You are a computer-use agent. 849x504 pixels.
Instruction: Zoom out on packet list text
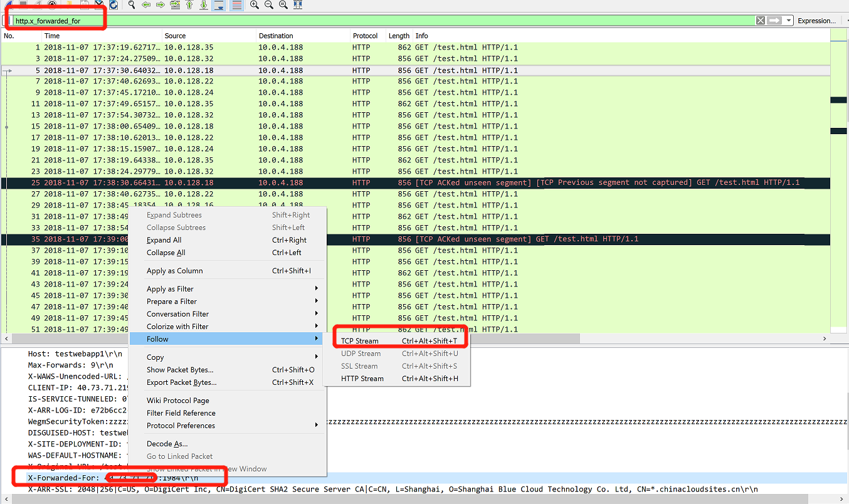tap(268, 4)
